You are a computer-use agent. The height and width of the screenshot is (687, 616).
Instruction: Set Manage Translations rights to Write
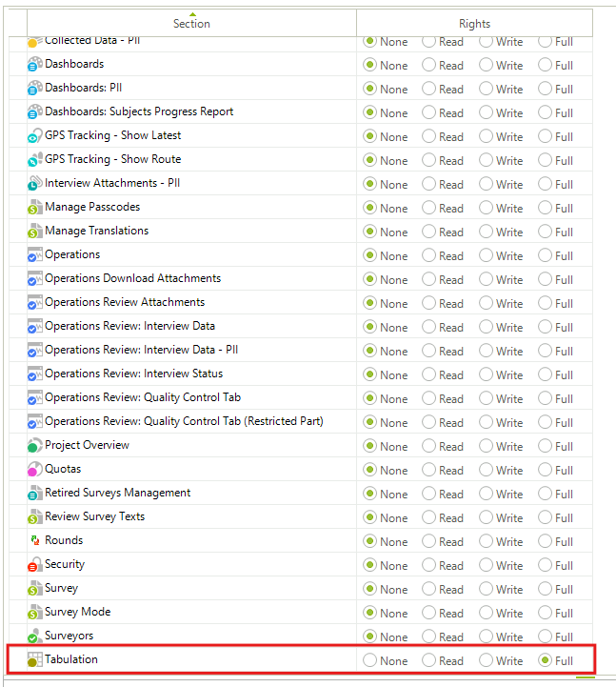pos(486,232)
